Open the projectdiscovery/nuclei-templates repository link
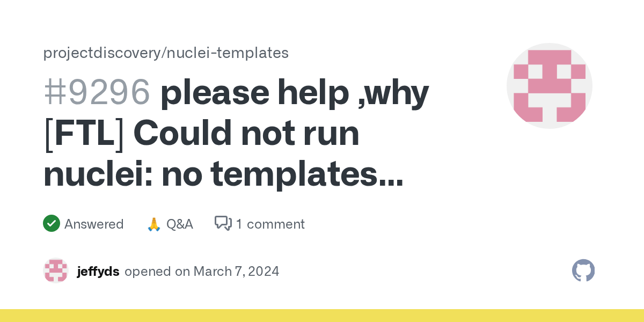 166,53
